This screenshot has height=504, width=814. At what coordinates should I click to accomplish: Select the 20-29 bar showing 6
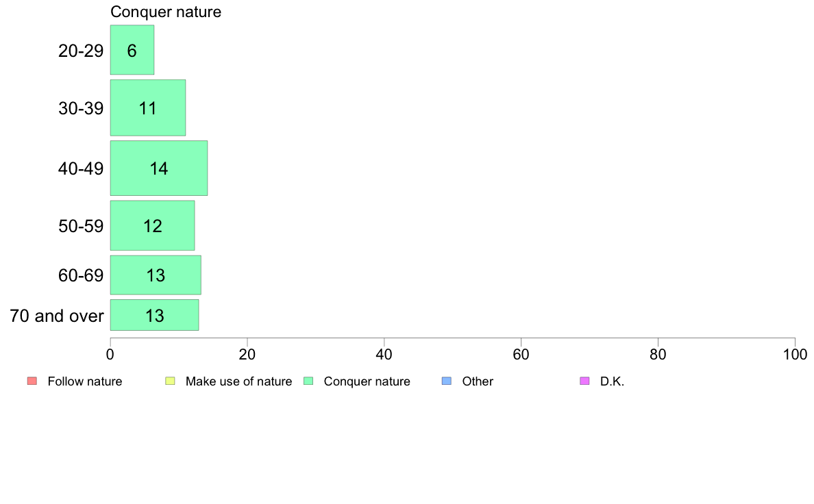pos(132,50)
